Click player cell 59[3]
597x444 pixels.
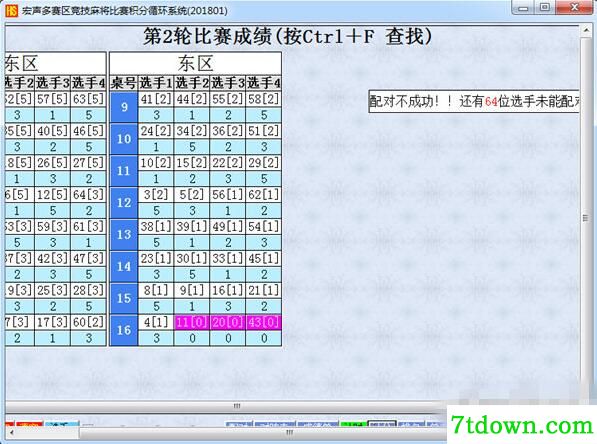point(53,227)
